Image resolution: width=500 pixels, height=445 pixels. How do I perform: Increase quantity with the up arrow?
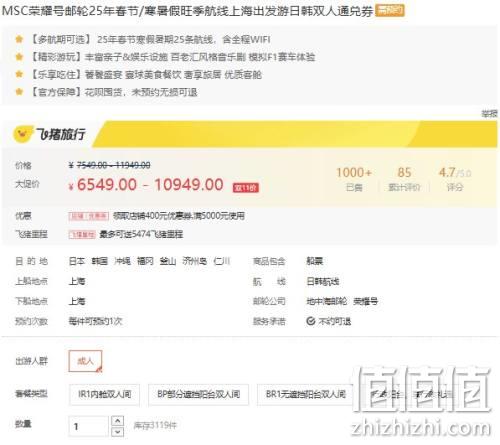tap(117, 421)
